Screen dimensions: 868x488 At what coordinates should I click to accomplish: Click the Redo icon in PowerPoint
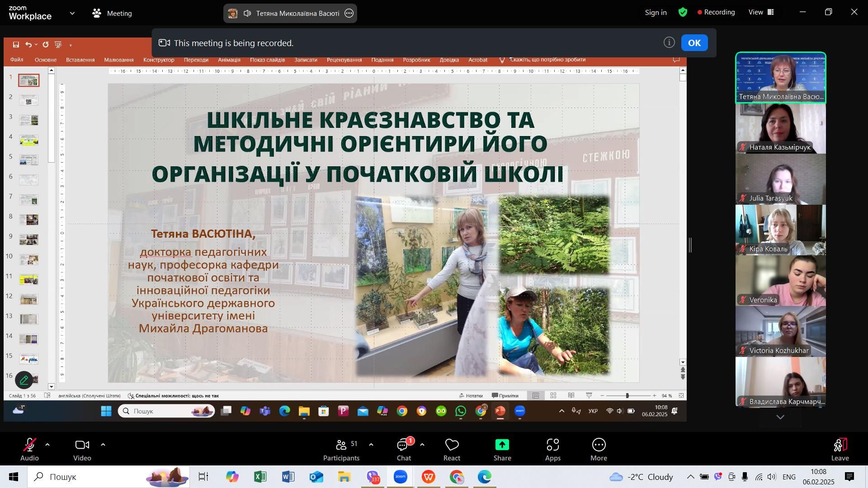click(x=46, y=45)
